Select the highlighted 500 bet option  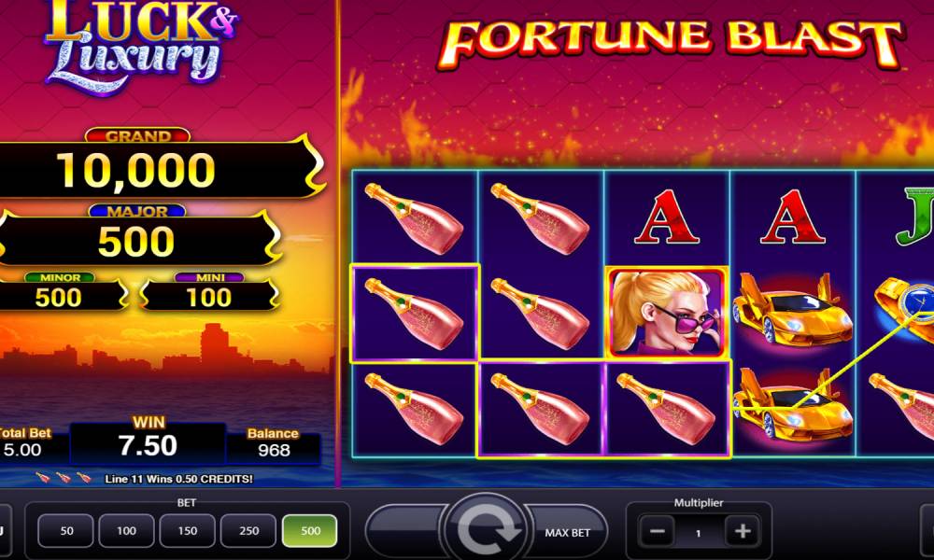coord(310,530)
